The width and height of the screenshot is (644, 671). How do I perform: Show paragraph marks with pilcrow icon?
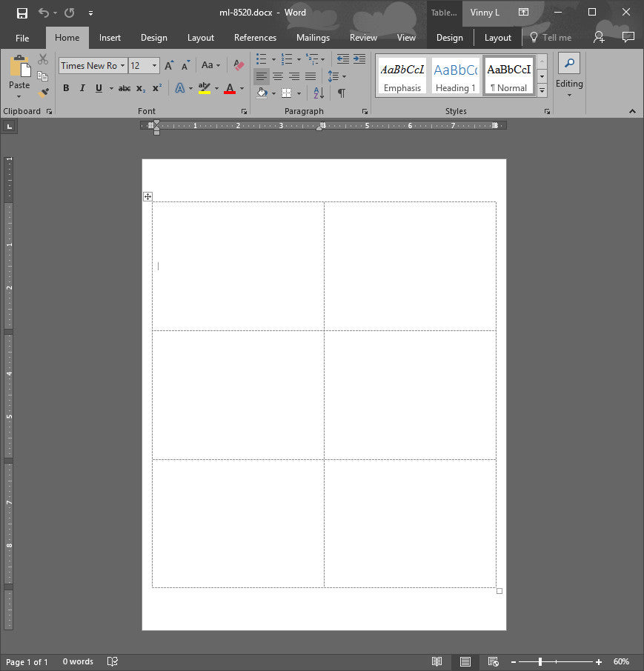coord(341,93)
